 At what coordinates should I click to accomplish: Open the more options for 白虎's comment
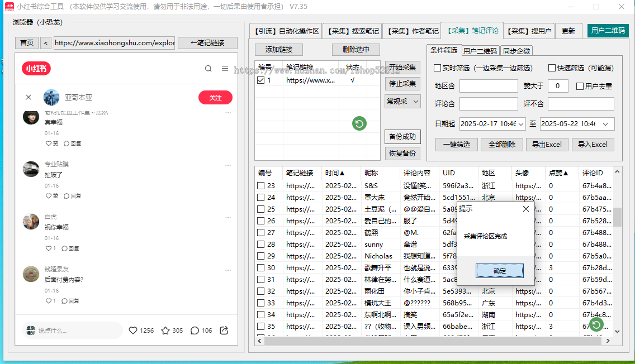(228, 218)
